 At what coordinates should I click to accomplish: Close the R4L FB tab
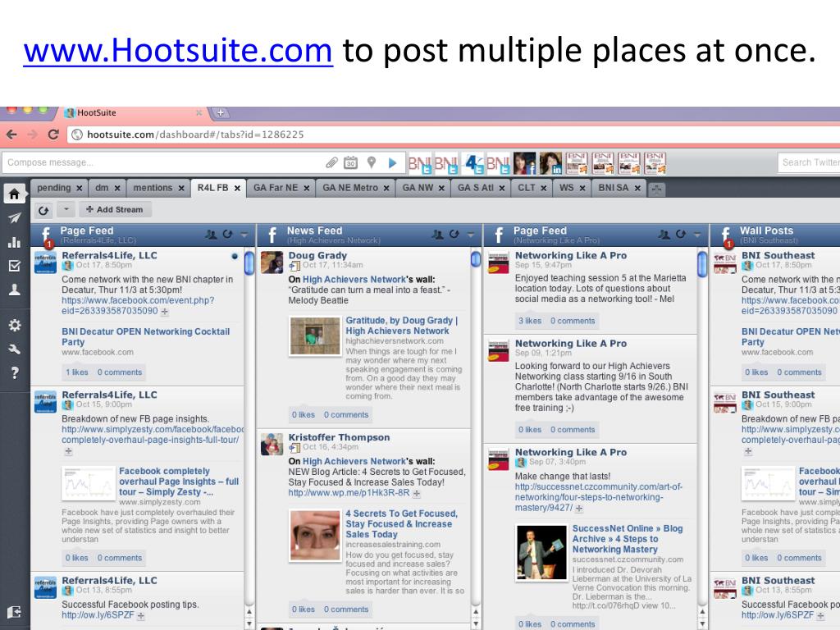[237, 188]
